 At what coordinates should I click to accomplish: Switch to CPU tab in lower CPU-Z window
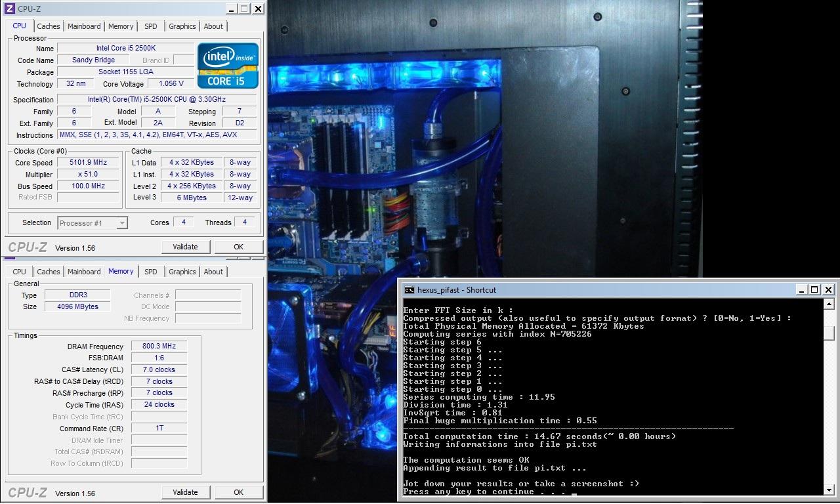(20, 272)
